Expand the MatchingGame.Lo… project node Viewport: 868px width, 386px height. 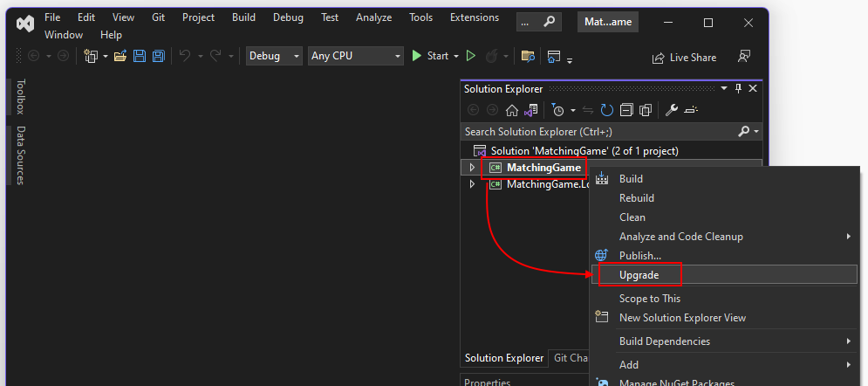[x=472, y=184]
